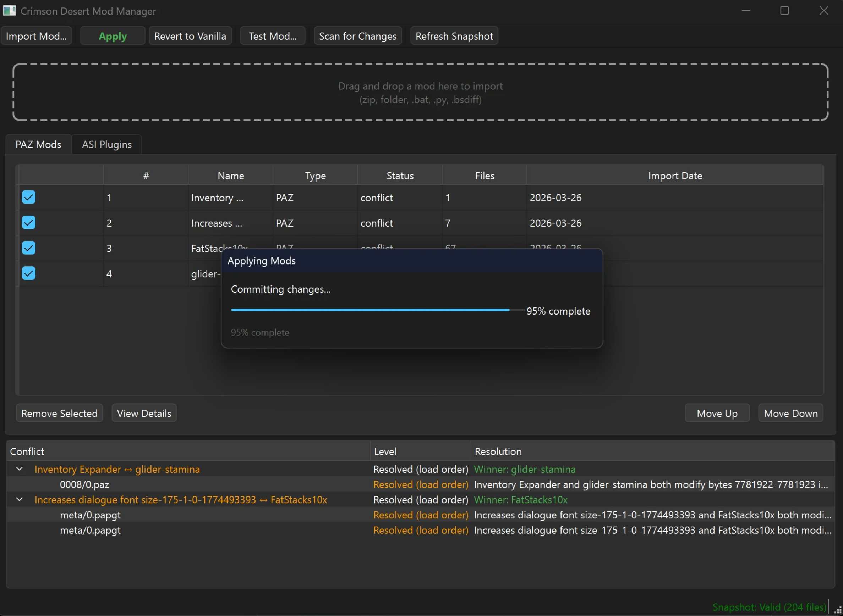Disable the FatStacks10x mod checkbox
The image size is (843, 616).
point(28,248)
